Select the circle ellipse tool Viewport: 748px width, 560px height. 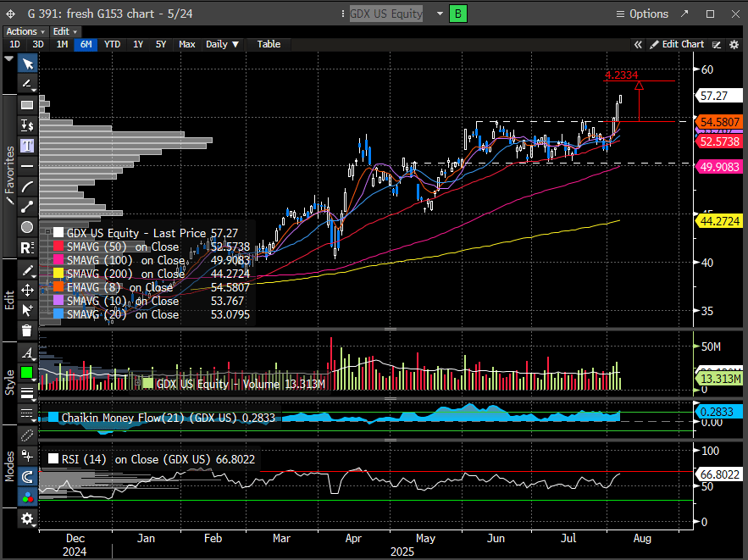28,227
